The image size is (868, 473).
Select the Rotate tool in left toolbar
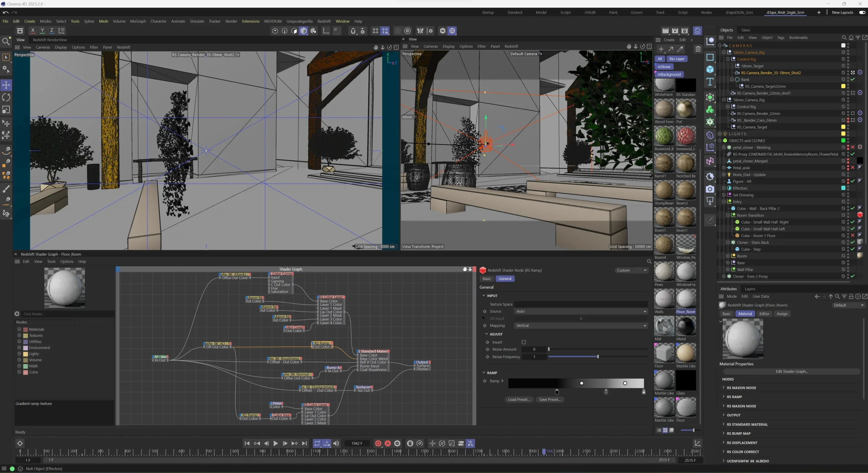[6, 98]
